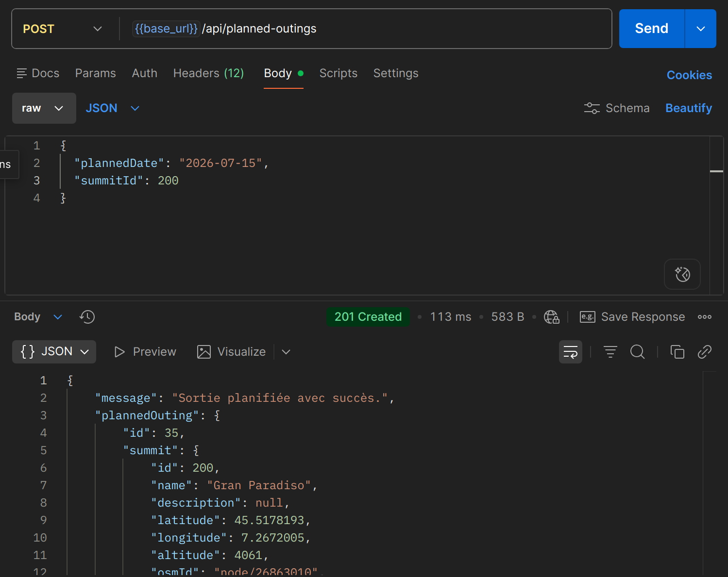Click Beautify to format JSON
The height and width of the screenshot is (577, 728).
(x=689, y=108)
